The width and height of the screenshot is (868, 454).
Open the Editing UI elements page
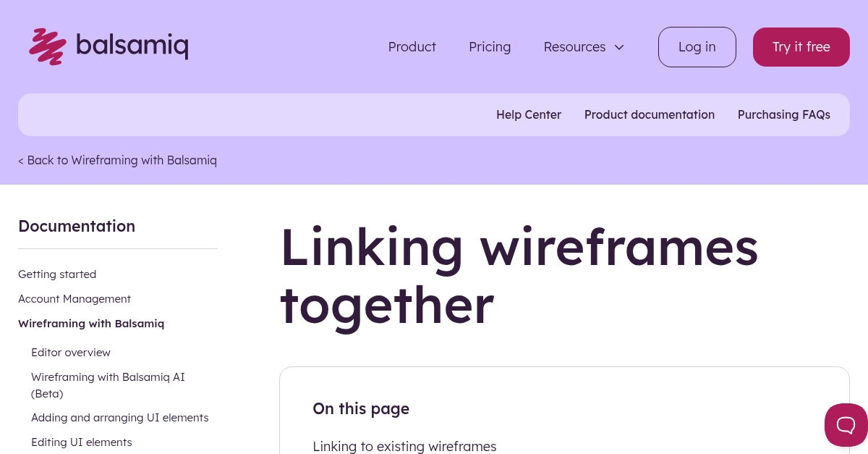click(81, 442)
